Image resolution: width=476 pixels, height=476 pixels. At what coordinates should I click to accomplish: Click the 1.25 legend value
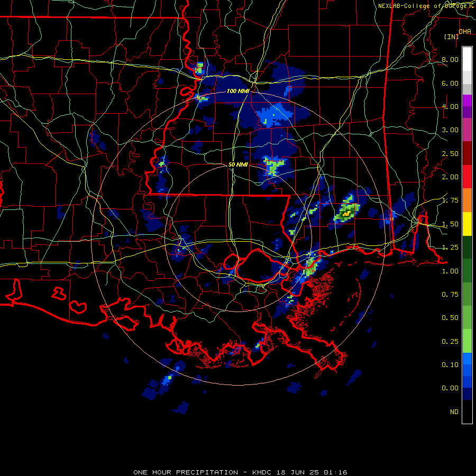pyautogui.click(x=450, y=248)
